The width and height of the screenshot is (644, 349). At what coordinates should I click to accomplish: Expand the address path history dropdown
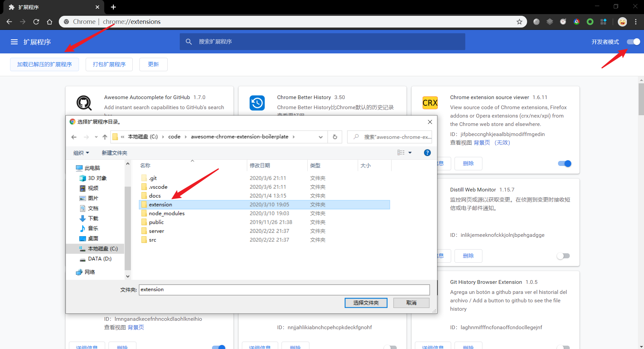tap(320, 137)
